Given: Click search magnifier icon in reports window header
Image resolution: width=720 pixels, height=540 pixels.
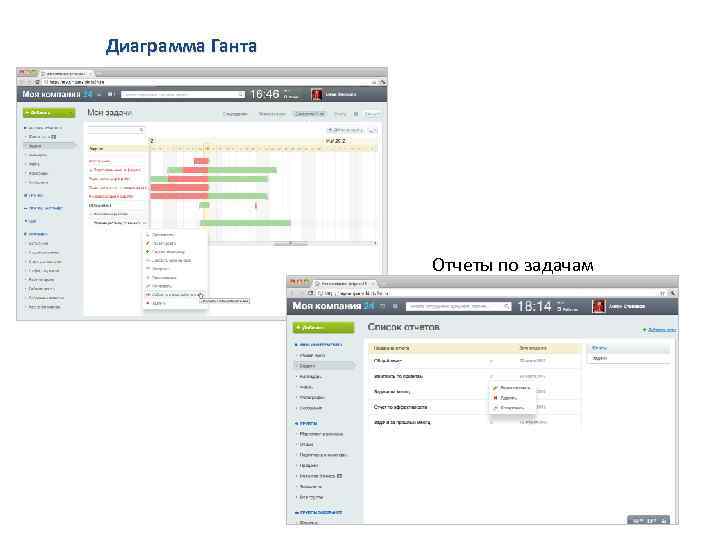Looking at the screenshot, I should (x=506, y=306).
